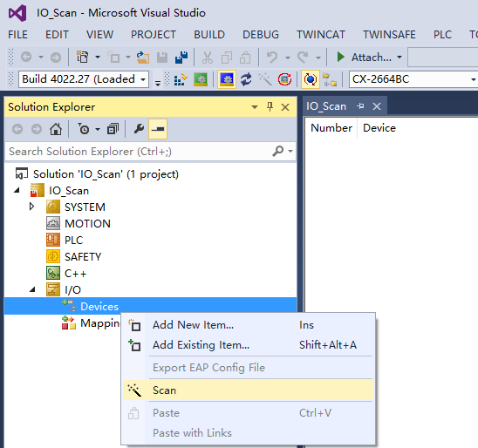The image size is (478, 448).
Task: Open the Solution Explorer window options dropdown
Action: coord(255,107)
